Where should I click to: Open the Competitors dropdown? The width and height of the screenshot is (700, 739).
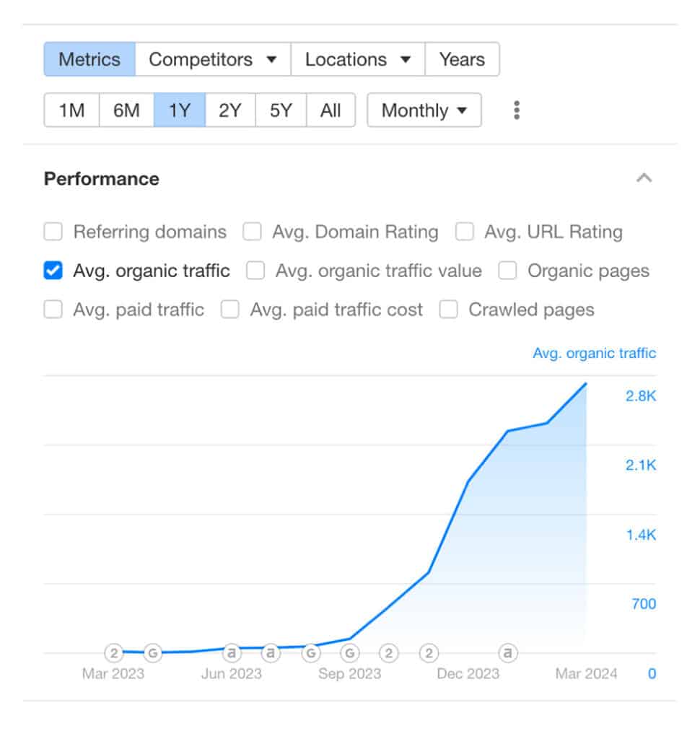[211, 59]
